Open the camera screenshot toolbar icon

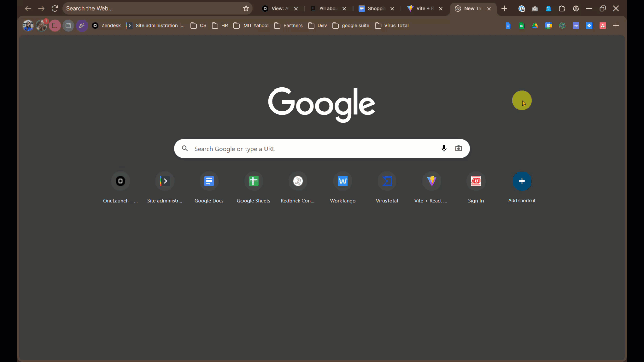535,9
